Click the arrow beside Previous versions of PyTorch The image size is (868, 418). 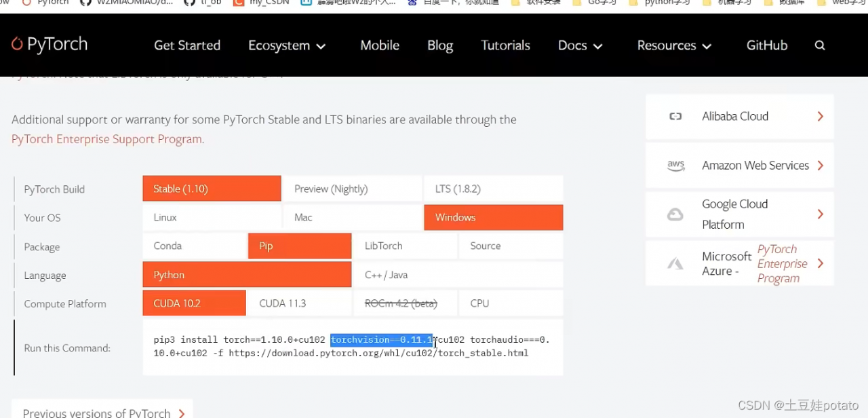tap(182, 413)
